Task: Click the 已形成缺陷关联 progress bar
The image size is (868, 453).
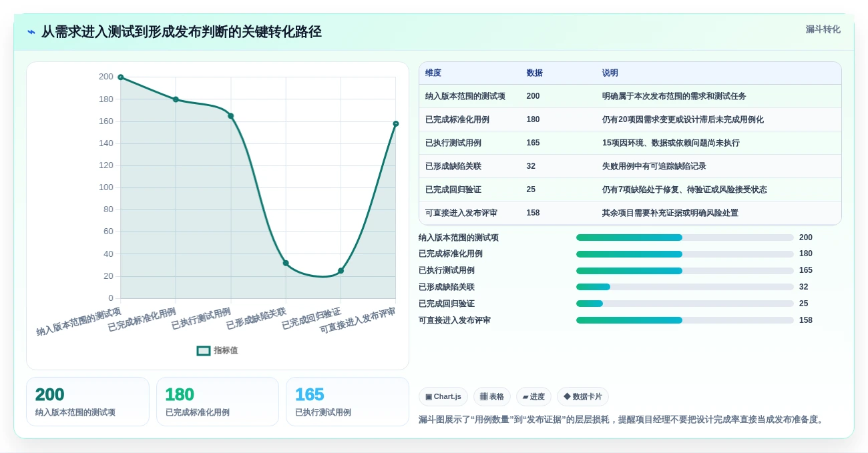Action: (x=685, y=287)
